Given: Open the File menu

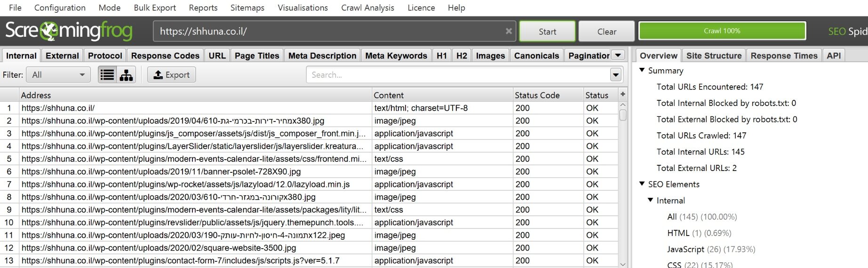Looking at the screenshot, I should [x=15, y=8].
